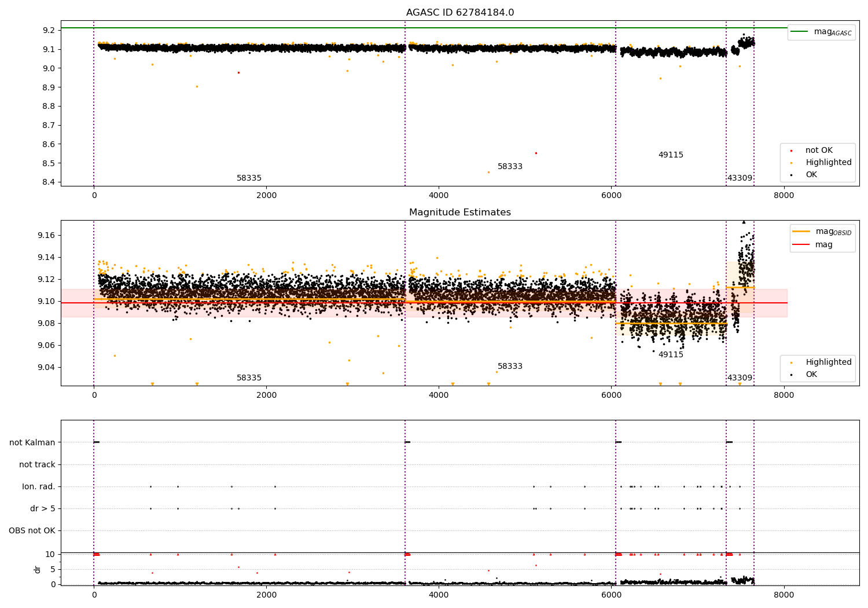868x608 pixels.
Task: Click the 2000 x-axis tick in top panel
Action: pos(266,195)
